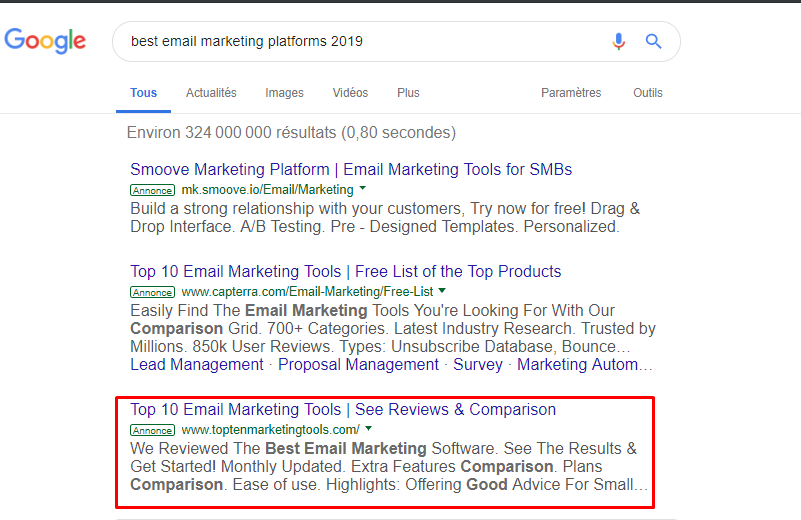Activate voice search microphone icon

618,41
